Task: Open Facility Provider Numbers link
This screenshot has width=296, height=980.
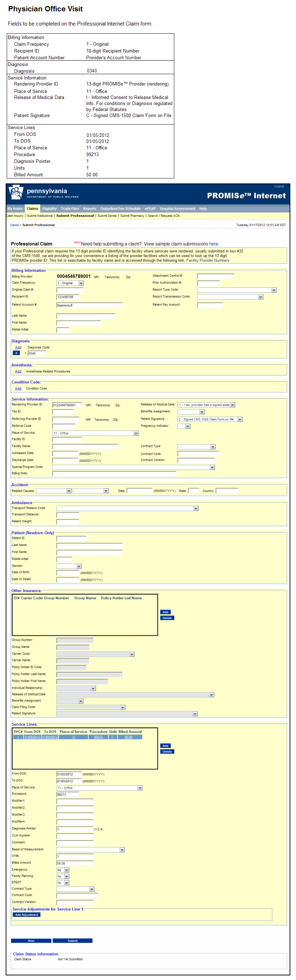Action: (x=207, y=260)
